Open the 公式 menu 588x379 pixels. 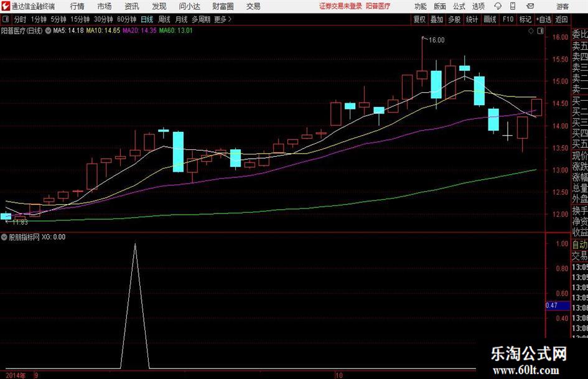pyautogui.click(x=459, y=6)
